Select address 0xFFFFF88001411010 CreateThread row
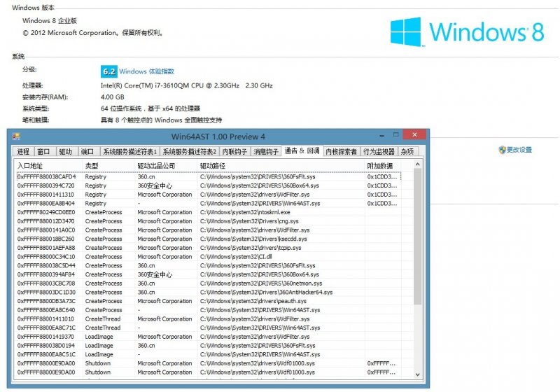The width and height of the screenshot is (560, 392). (209, 319)
